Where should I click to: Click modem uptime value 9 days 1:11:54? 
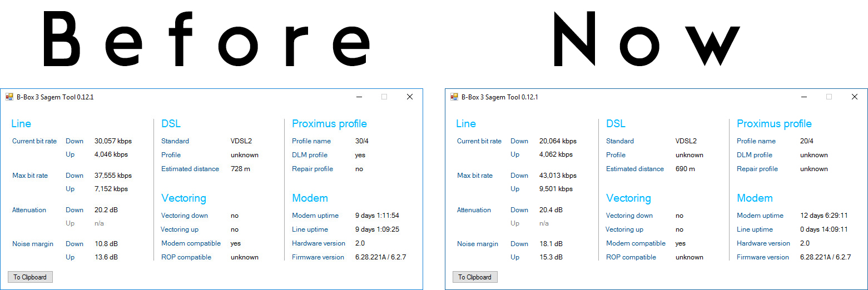377,216
